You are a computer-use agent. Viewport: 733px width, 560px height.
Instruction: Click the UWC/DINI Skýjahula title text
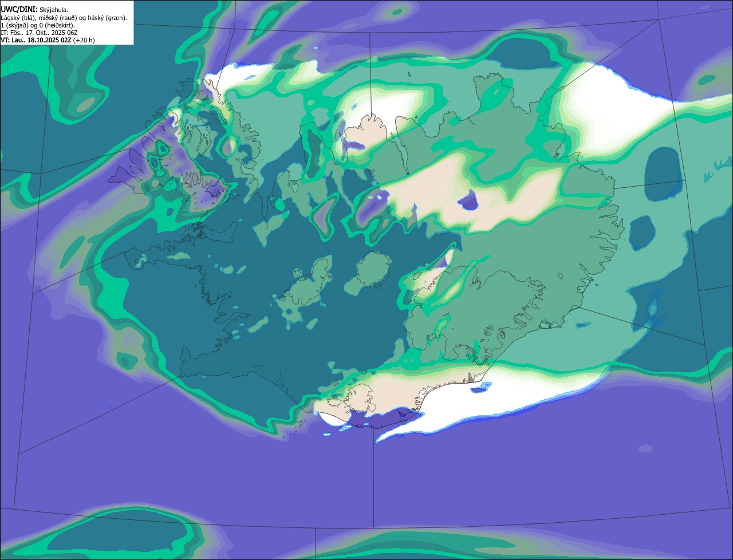[x=35, y=10]
